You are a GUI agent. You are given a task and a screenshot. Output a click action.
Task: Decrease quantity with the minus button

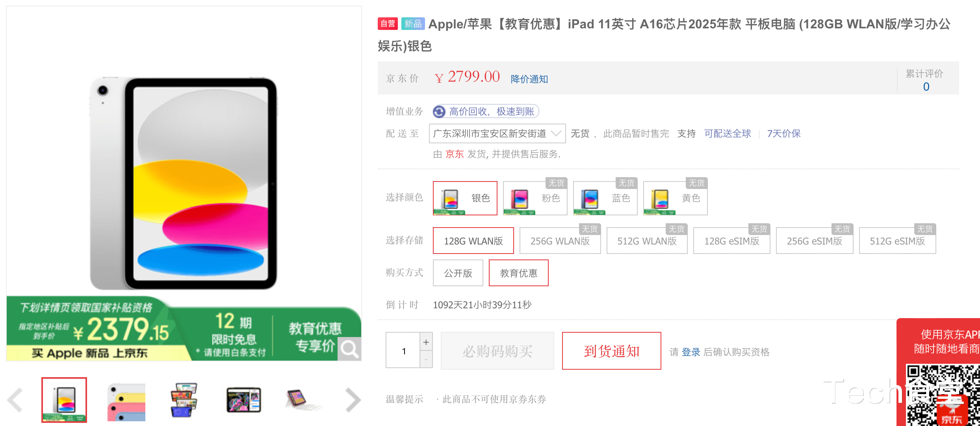pyautogui.click(x=426, y=359)
